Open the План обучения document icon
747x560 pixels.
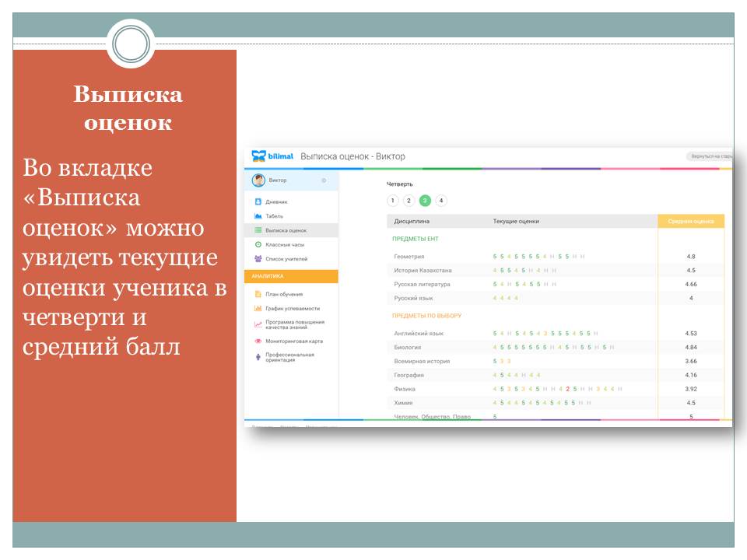tap(258, 295)
